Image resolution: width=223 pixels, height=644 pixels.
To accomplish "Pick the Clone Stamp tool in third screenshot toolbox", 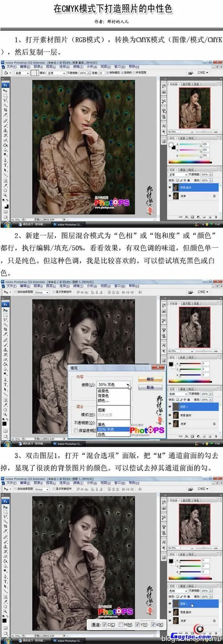I will 5,547.
